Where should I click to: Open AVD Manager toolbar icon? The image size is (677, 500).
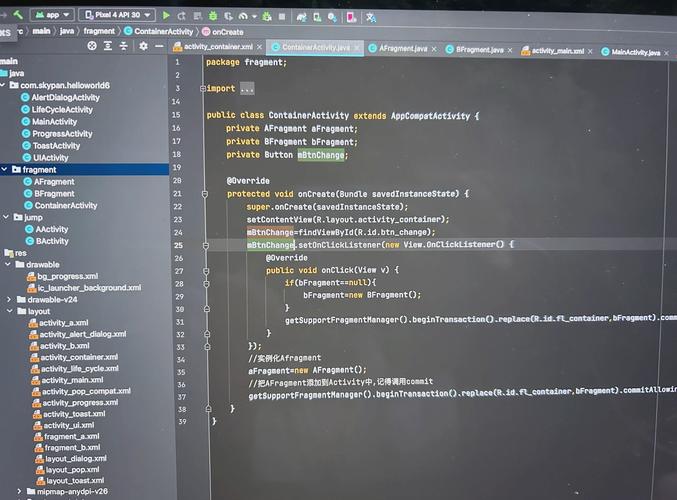click(317, 17)
